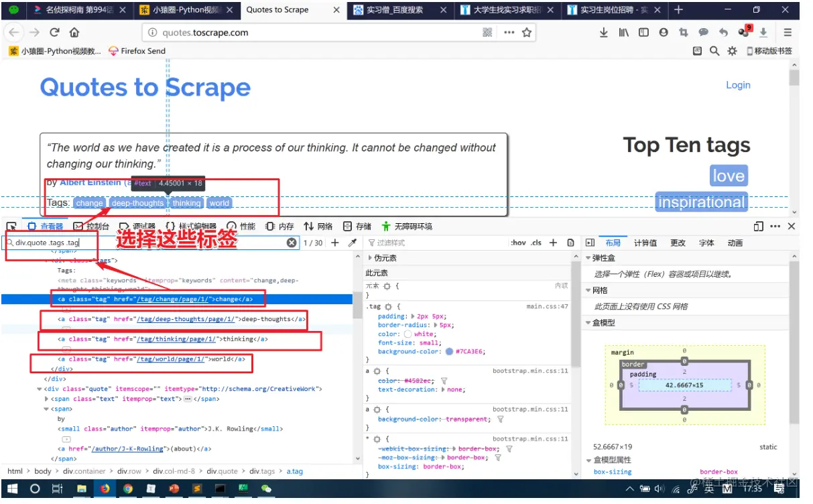Toggle filter icon beside background-color transparent
The image size is (813, 504).
click(500, 420)
